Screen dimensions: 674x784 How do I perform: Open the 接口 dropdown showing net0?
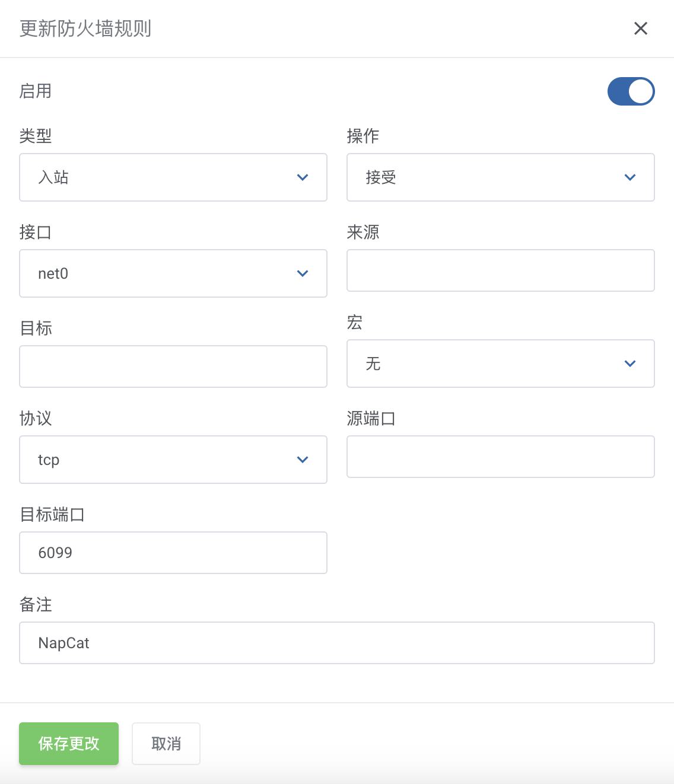click(173, 273)
